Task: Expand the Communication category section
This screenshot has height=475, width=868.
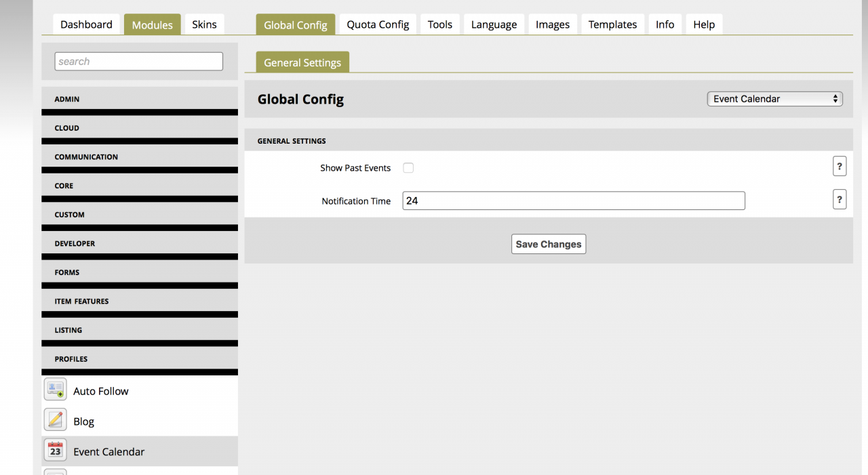Action: 139,157
